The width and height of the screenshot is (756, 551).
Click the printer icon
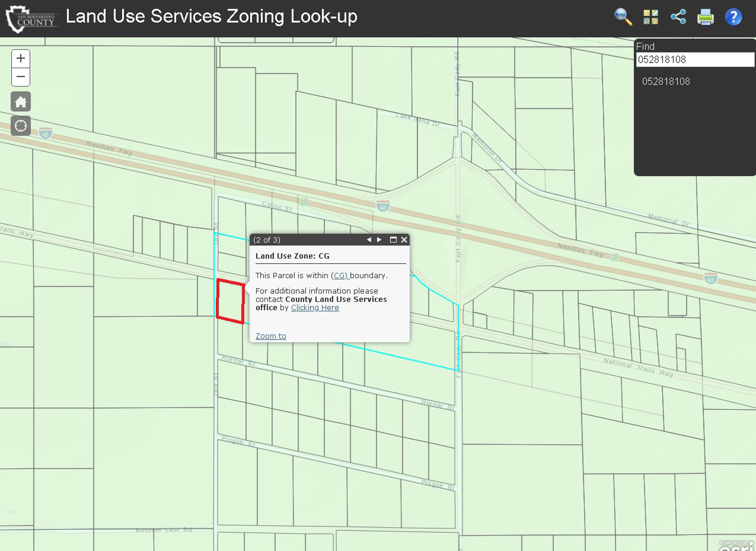pos(705,17)
